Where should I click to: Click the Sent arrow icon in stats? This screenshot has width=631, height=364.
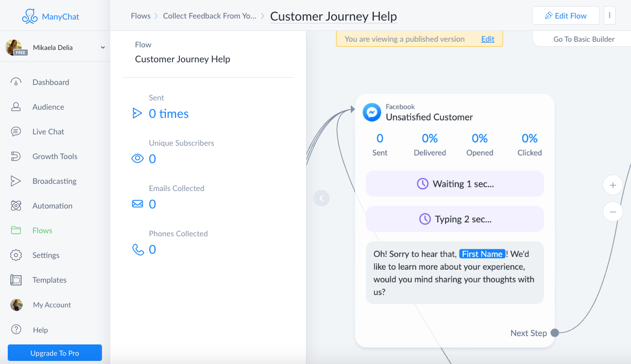(137, 113)
